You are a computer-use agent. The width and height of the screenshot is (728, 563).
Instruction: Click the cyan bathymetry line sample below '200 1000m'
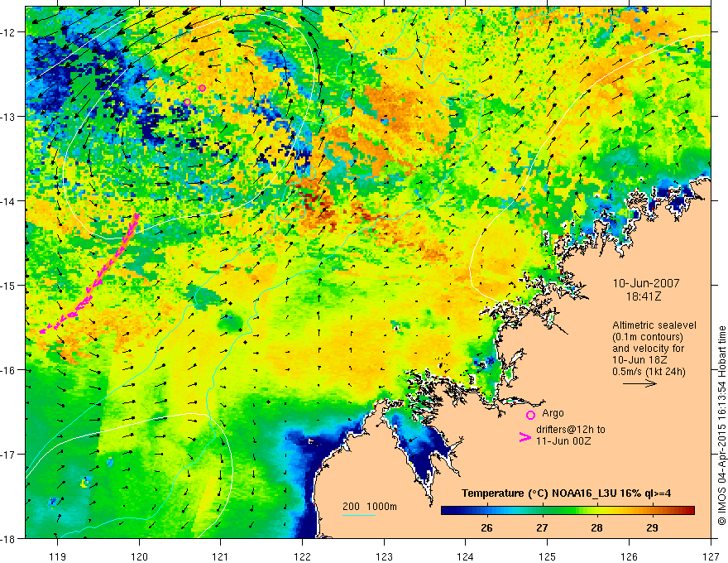point(359,515)
